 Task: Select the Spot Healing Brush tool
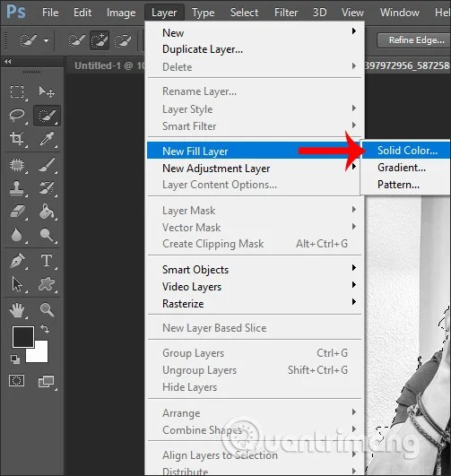pos(17,165)
